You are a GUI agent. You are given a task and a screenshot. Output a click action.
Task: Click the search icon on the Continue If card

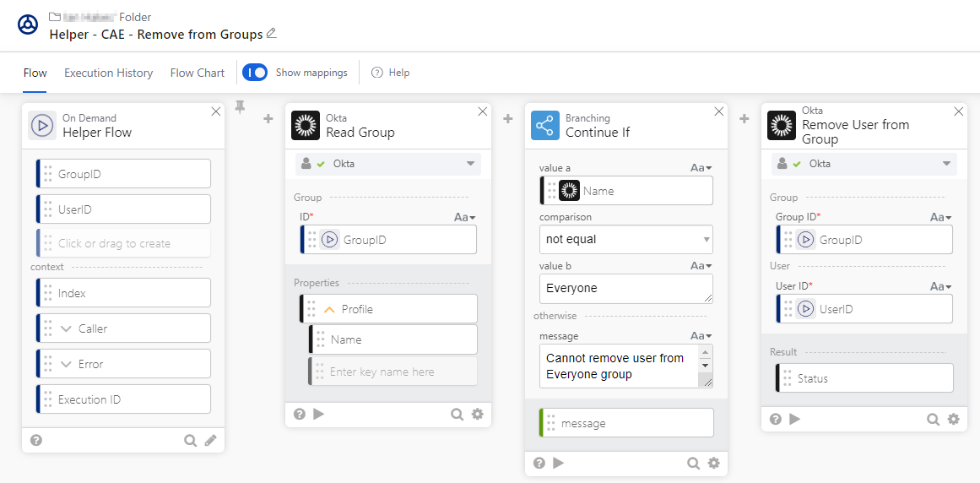(x=693, y=463)
